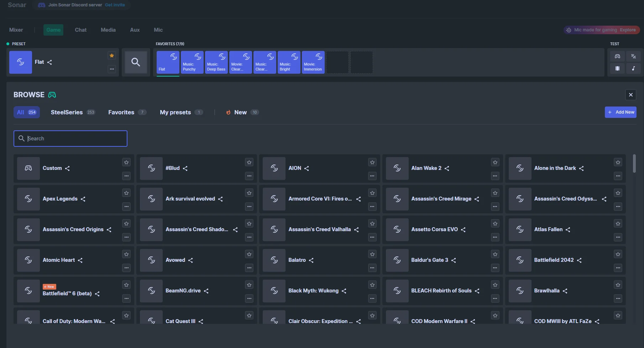Star the Alan Wake 2 preset
644x348 pixels.
point(495,162)
